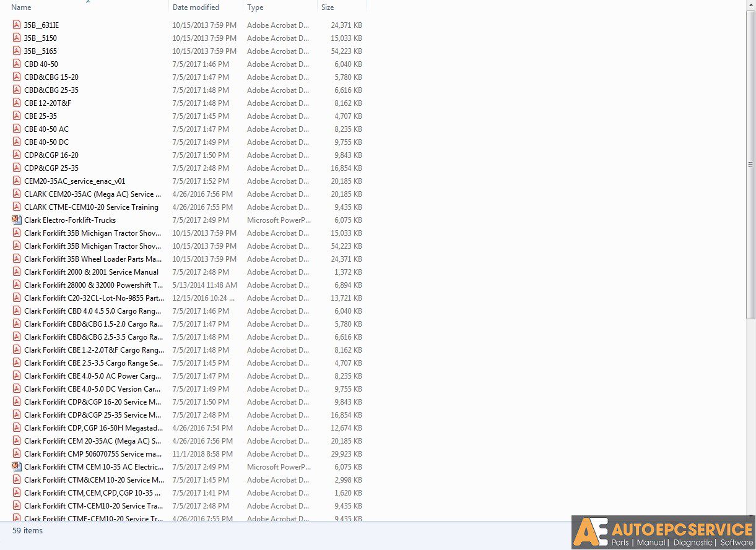The height and width of the screenshot is (550, 756).
Task: Click the date '4/26/2016 7:54 PM'
Action: 203,428
